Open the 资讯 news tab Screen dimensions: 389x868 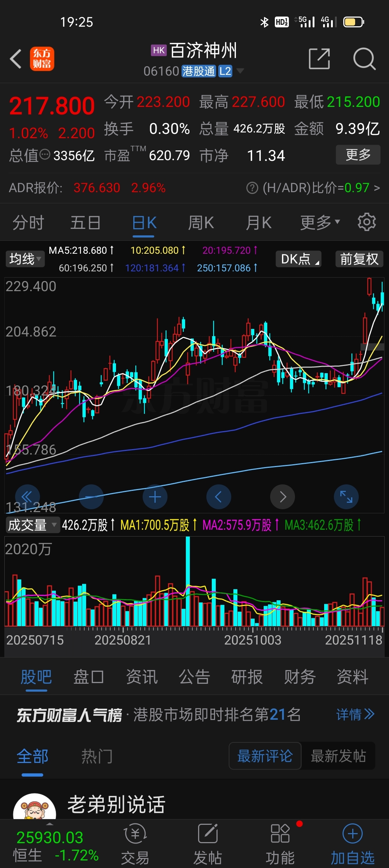pos(142,677)
